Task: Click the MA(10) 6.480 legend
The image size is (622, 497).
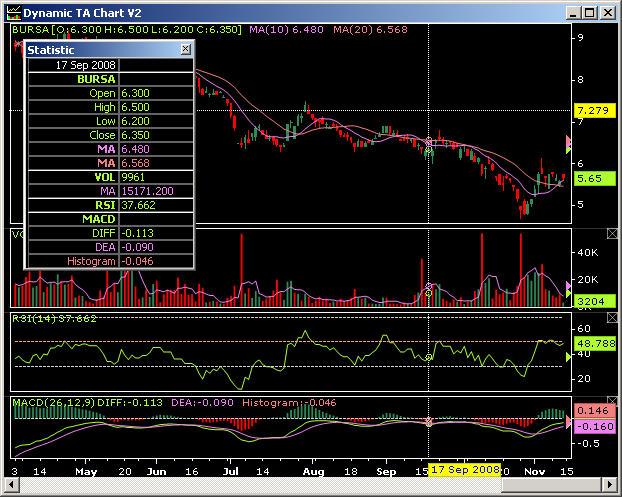Action: (286, 29)
